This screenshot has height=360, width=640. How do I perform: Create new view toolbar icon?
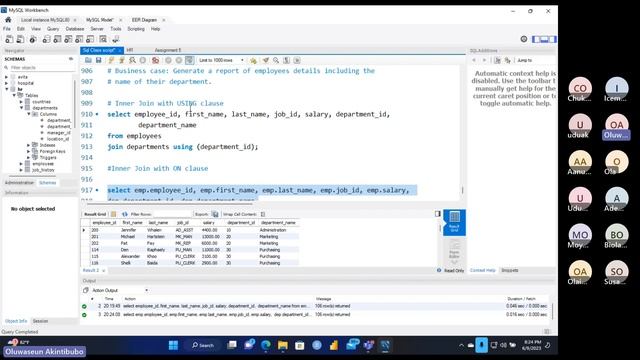click(68, 39)
